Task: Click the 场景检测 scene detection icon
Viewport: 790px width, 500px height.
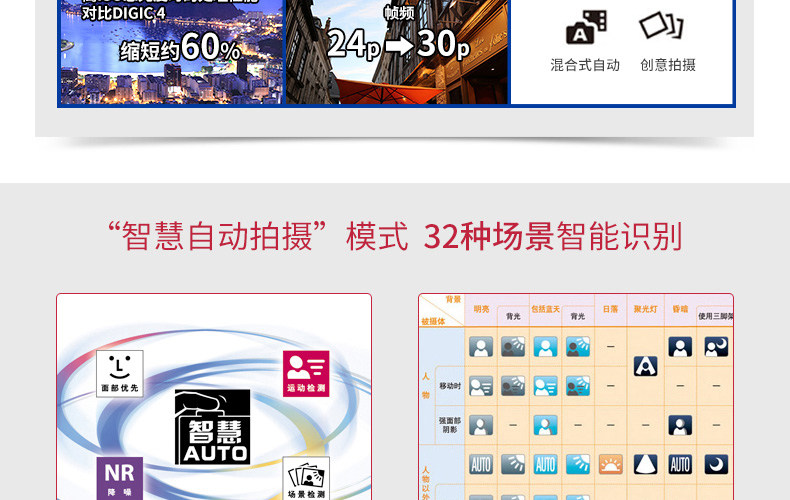Action: pyautogui.click(x=306, y=478)
